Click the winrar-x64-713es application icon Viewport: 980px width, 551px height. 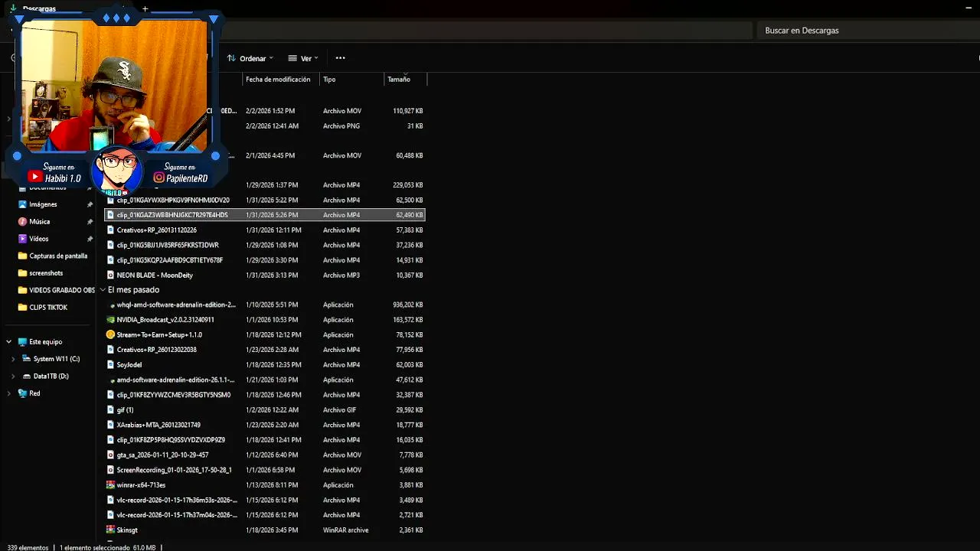pos(110,485)
